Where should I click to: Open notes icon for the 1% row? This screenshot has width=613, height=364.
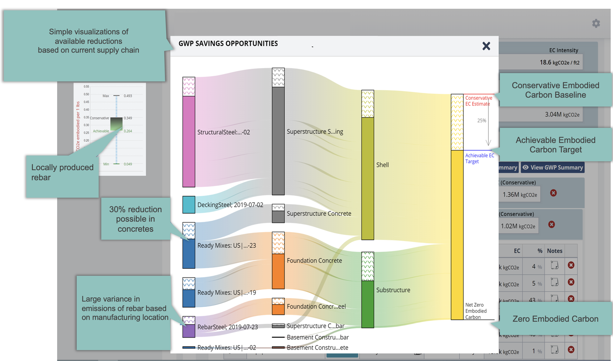[554, 350]
